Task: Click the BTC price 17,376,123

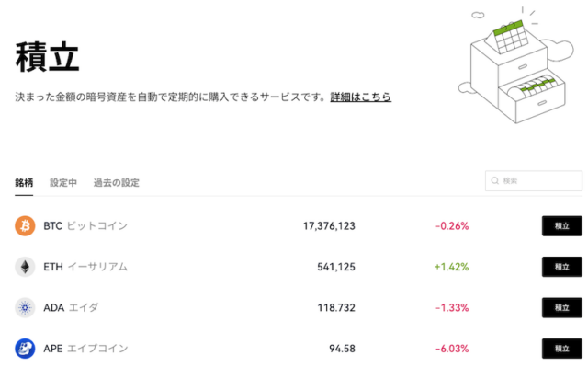Action: click(x=329, y=226)
